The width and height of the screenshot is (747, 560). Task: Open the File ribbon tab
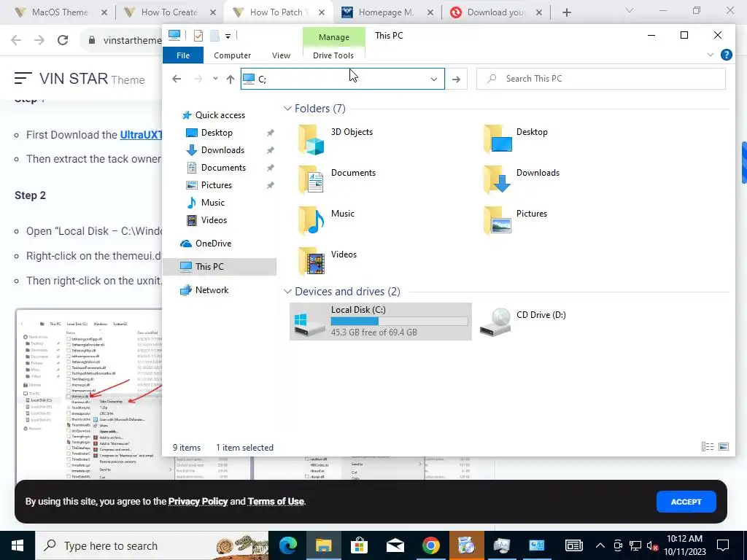[183, 55]
